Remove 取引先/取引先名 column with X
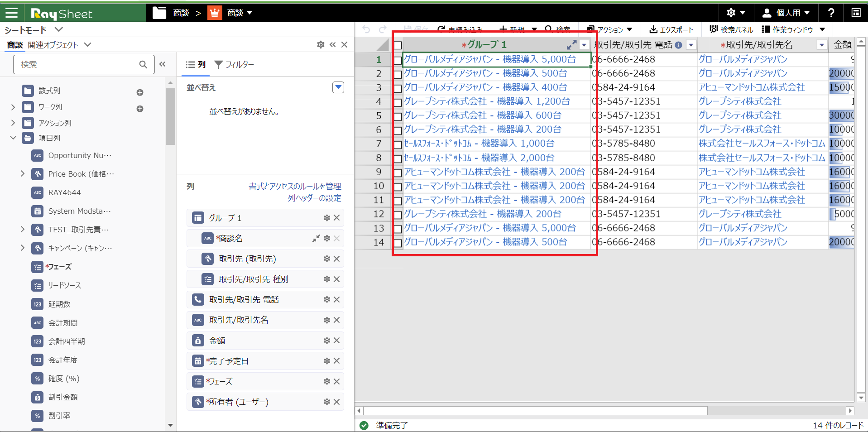This screenshot has width=868, height=432. pyautogui.click(x=336, y=320)
